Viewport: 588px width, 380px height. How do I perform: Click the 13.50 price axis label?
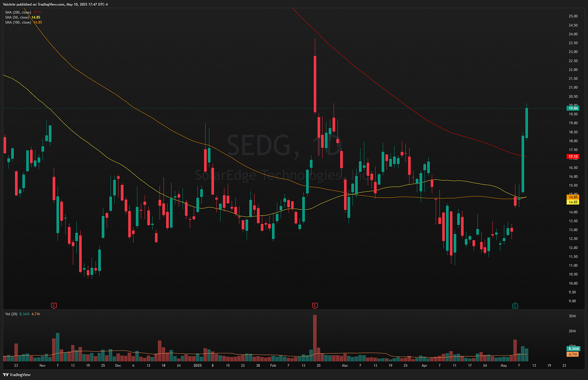573,221
